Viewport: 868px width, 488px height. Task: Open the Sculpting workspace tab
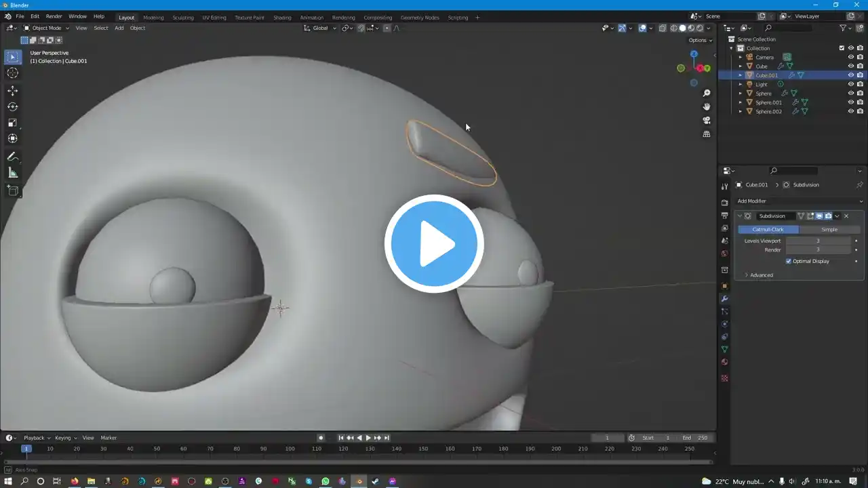pos(182,18)
